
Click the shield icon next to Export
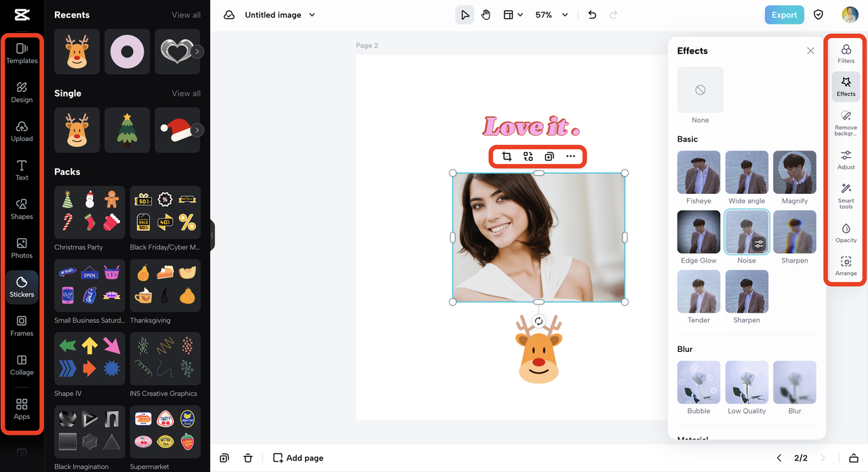(x=818, y=15)
